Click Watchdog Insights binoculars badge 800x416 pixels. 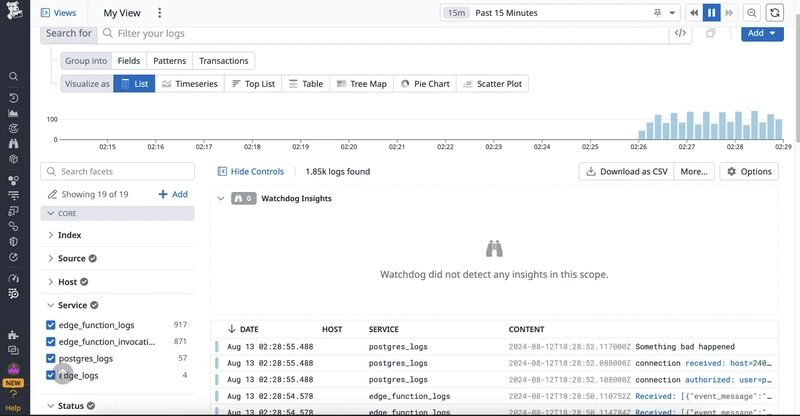(243, 198)
